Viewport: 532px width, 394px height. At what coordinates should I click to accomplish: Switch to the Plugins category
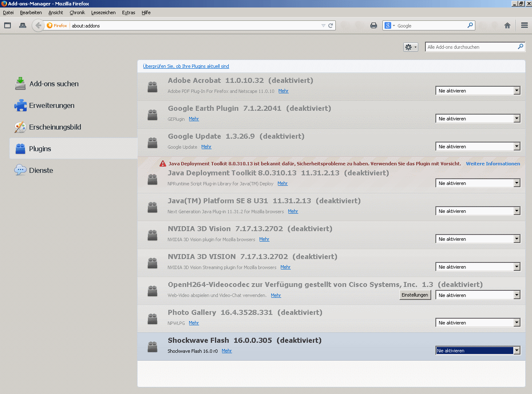[73, 149]
